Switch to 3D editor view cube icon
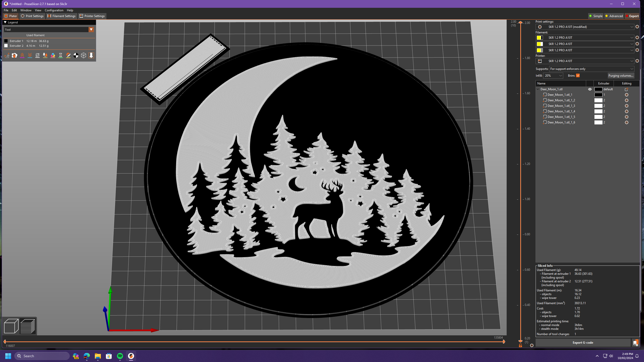644x362 pixels. coord(11,326)
